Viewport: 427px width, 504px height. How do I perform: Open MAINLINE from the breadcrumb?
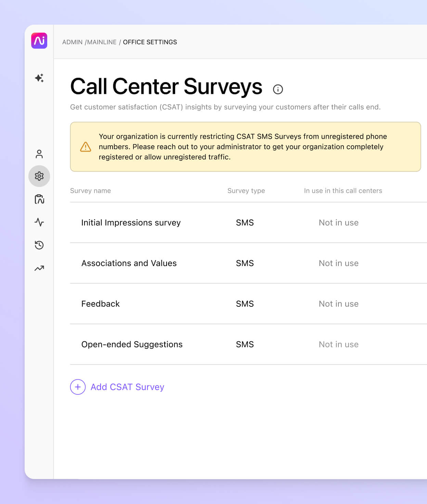point(102,42)
